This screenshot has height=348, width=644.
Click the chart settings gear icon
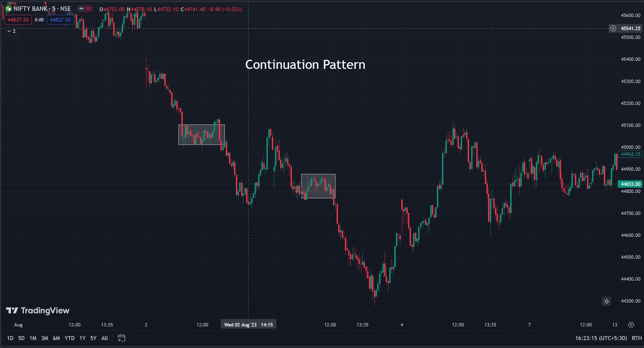point(631,325)
